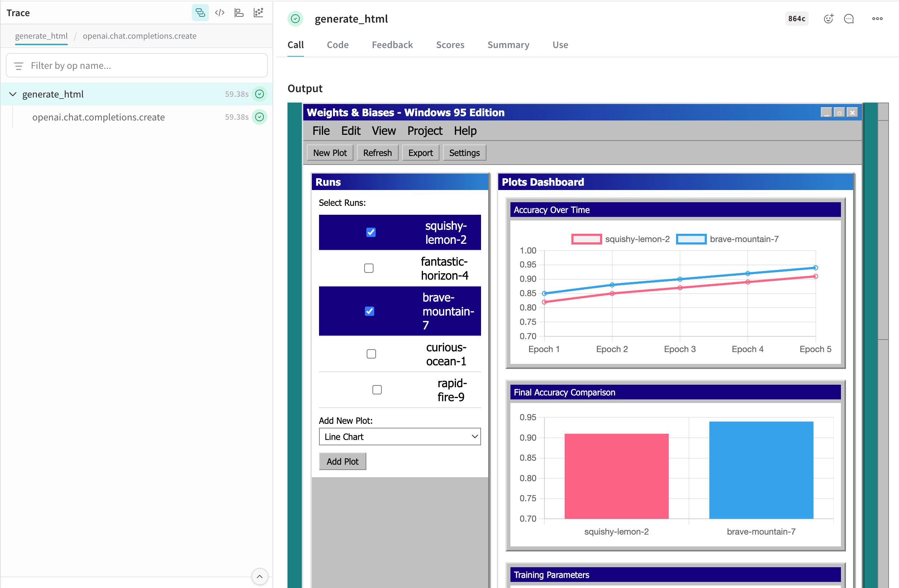Switch to the Feedback tab
Screen dimensions: 899x588
pos(392,45)
